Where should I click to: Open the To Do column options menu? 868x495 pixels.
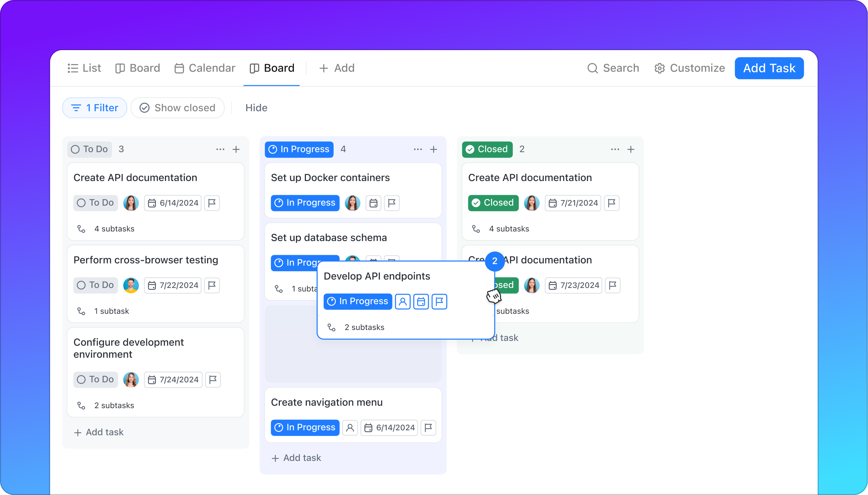[x=220, y=149]
